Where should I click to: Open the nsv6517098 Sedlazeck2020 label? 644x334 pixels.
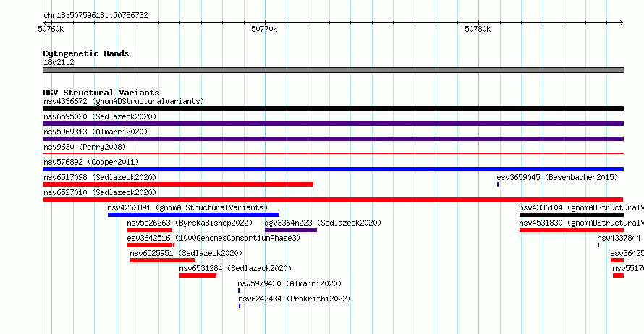coord(100,177)
